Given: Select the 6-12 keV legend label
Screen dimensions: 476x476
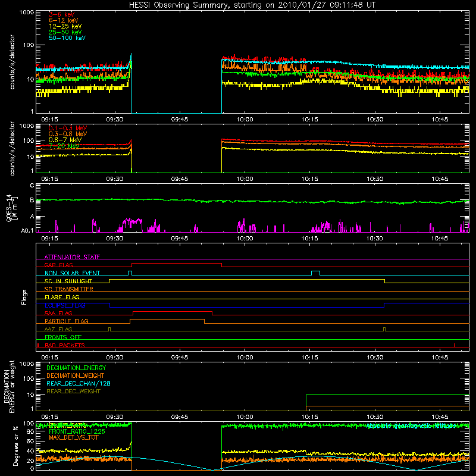Looking at the screenshot, I should point(64,20).
